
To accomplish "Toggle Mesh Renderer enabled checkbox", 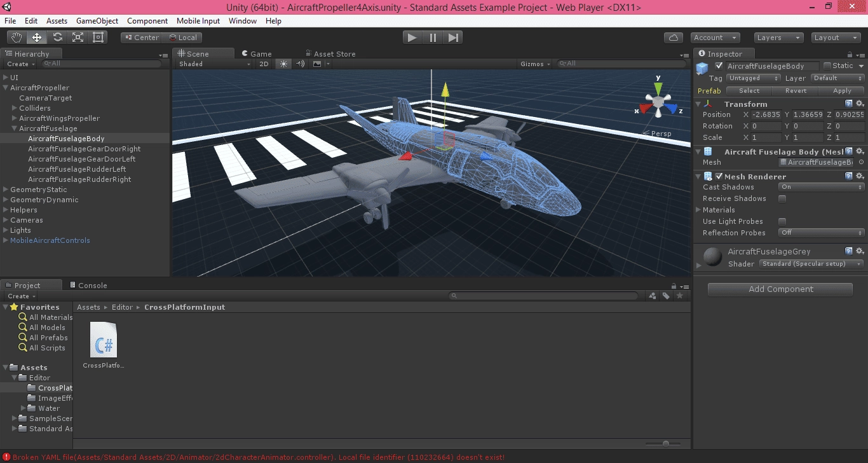I will tap(719, 176).
